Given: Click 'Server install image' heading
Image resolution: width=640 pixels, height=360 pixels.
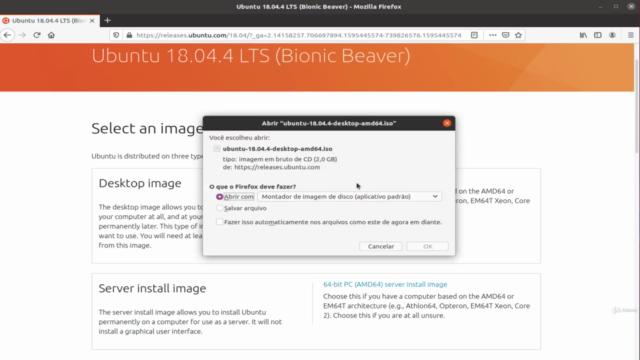Looking at the screenshot, I should [152, 288].
